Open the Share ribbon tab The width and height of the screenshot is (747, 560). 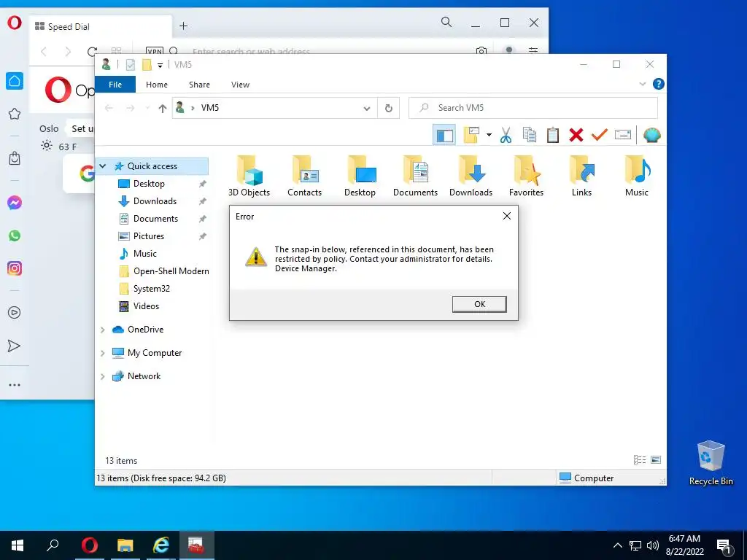[x=199, y=85]
